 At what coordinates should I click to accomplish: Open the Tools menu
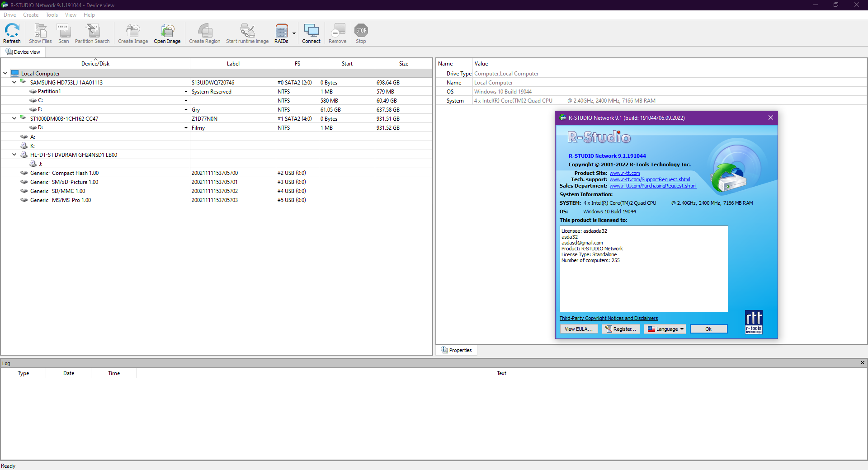pyautogui.click(x=52, y=15)
